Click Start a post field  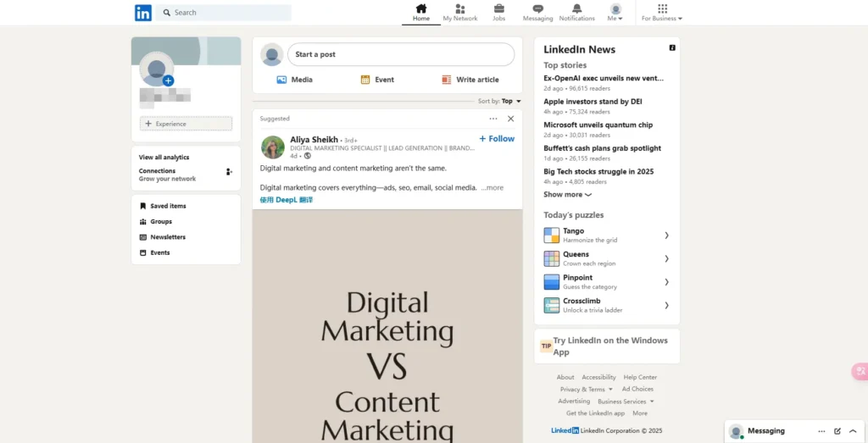(401, 54)
